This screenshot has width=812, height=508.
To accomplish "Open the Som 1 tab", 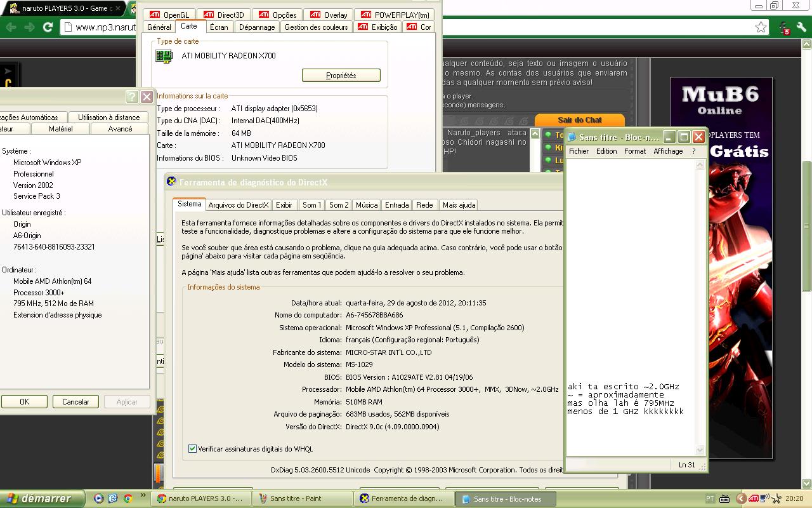I will [x=311, y=205].
